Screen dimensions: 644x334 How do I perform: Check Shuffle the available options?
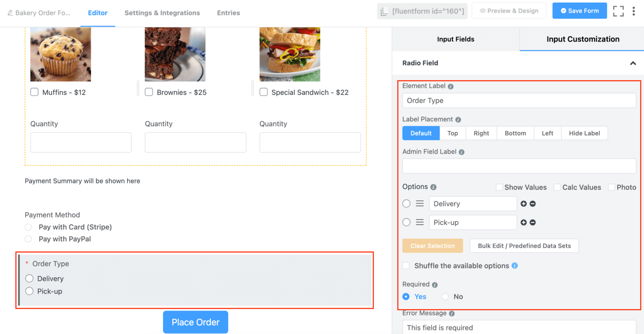[x=405, y=266]
